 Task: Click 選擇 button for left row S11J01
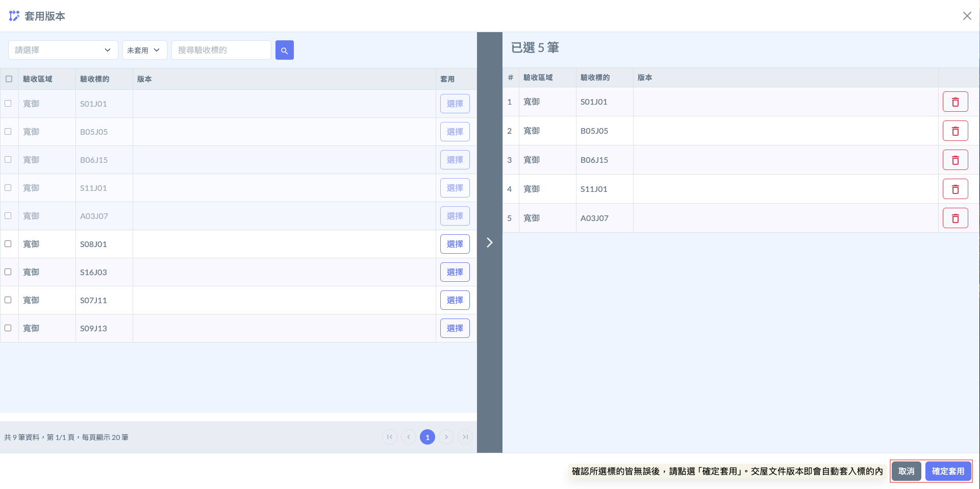tap(455, 188)
